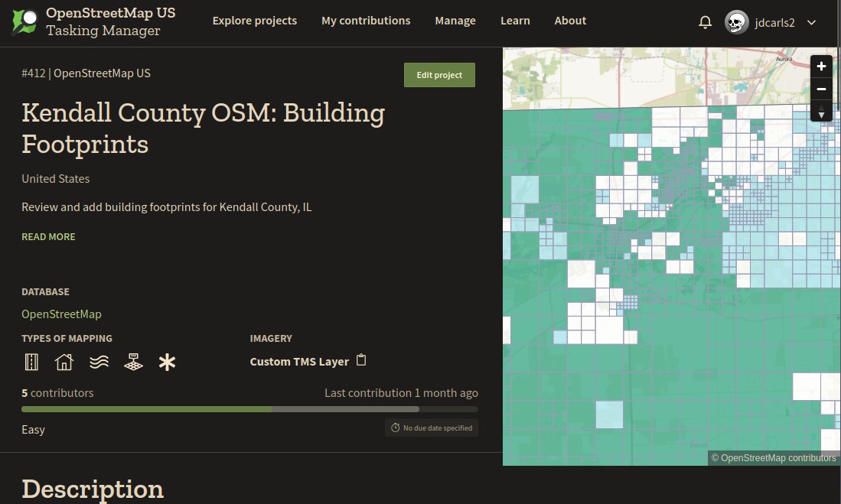This screenshot has height=504, width=841.
Task: Zoom out on the map
Action: 821,89
